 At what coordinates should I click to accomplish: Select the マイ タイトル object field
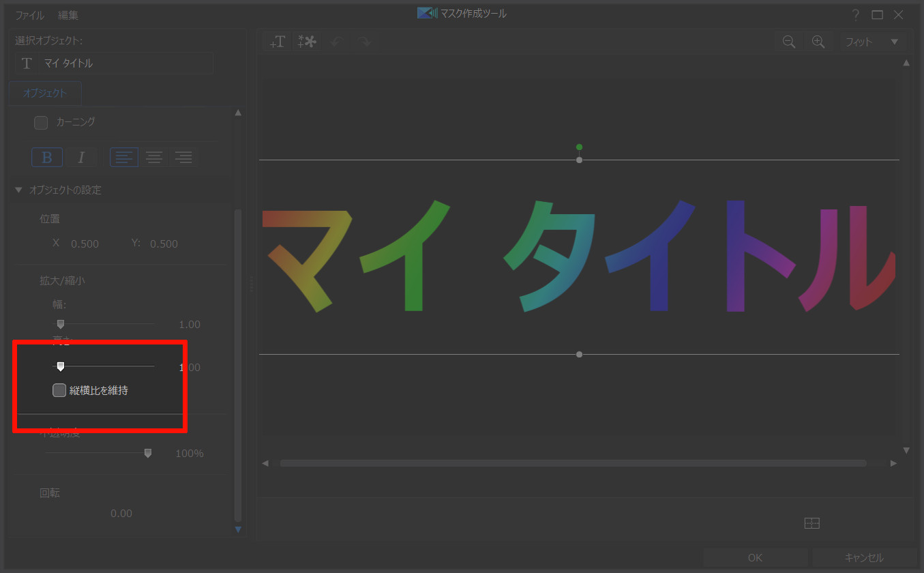[114, 63]
